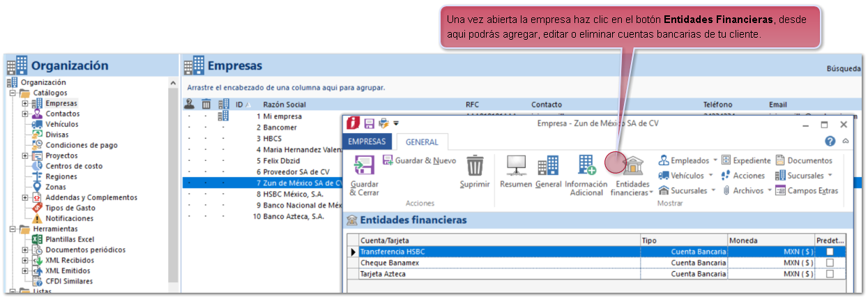Open Zonas tree item
The image size is (868, 299).
tap(56, 187)
